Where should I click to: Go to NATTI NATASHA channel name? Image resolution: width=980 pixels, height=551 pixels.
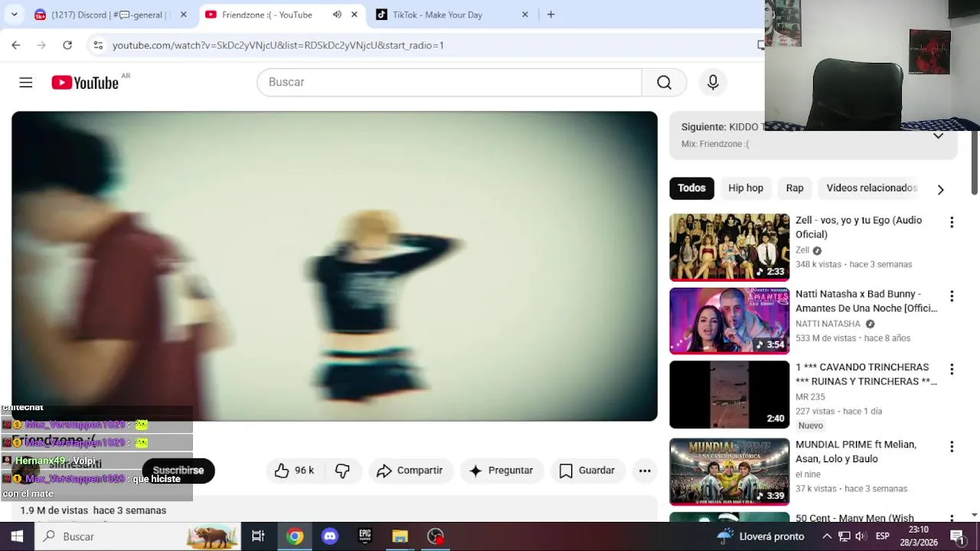828,324
